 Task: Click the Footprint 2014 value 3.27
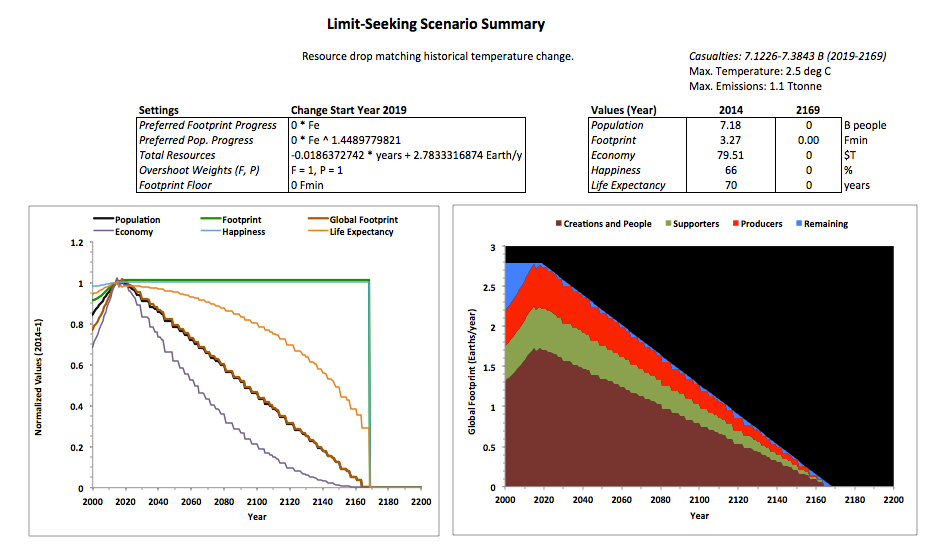(731, 140)
